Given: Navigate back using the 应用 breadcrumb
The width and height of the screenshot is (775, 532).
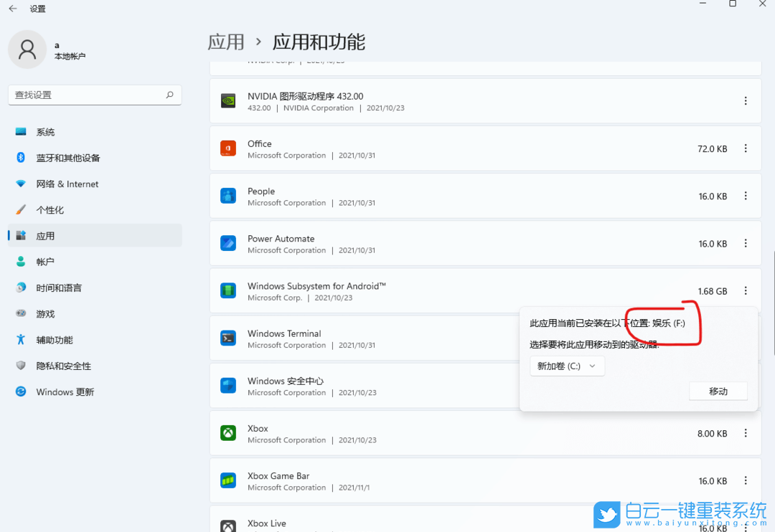Looking at the screenshot, I should (x=226, y=42).
